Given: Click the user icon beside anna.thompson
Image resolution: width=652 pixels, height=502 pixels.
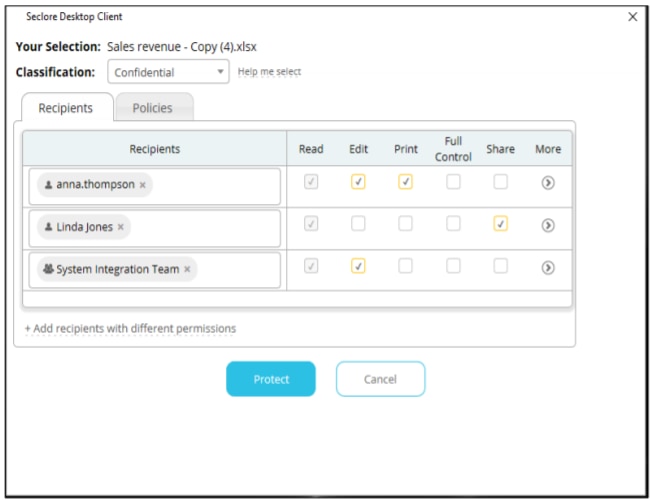Looking at the screenshot, I should [x=48, y=185].
